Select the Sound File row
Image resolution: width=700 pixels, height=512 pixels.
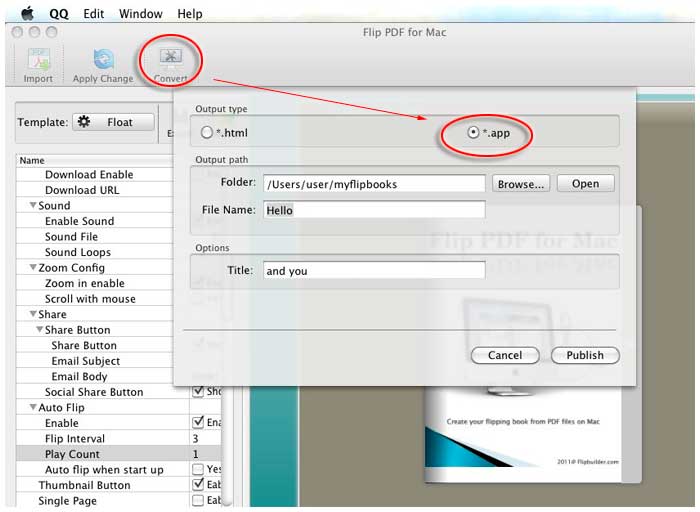pos(95,237)
